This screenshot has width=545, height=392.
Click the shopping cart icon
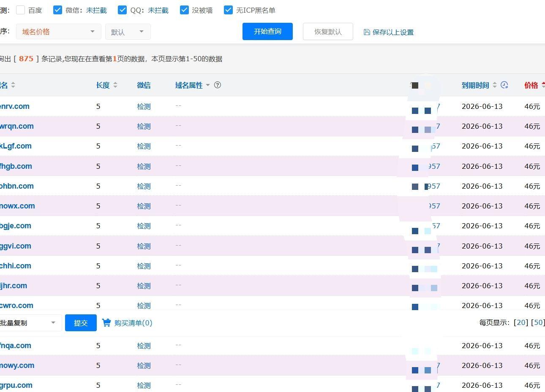click(106, 322)
